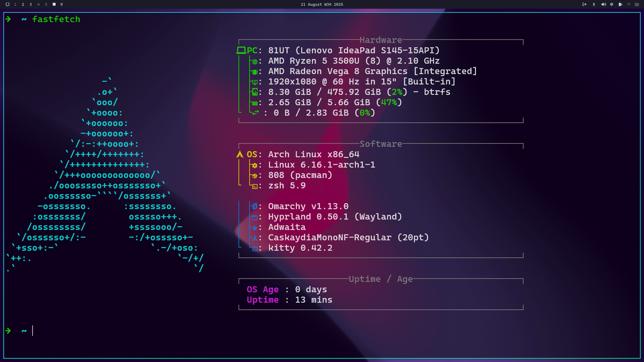Click 'Omarchy v1.13.0' text
Screen dimensions: 644x362
[x=308, y=206]
